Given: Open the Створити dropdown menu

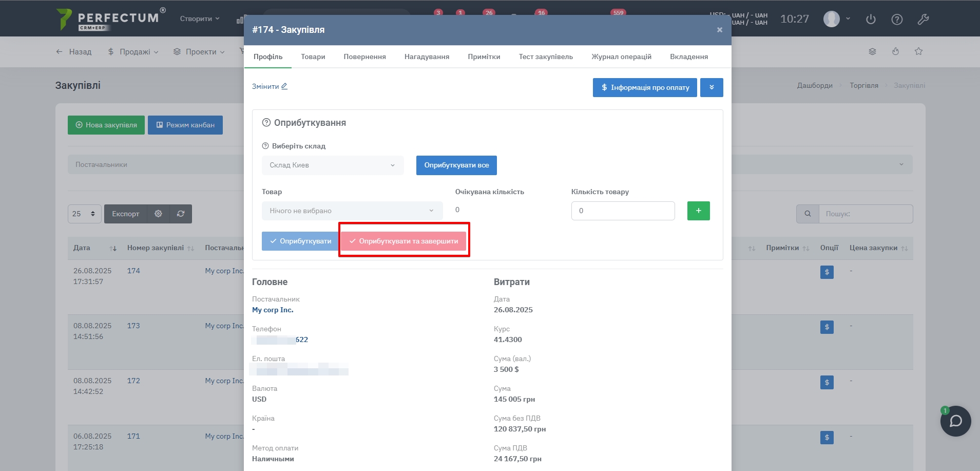Looking at the screenshot, I should click(199, 18).
